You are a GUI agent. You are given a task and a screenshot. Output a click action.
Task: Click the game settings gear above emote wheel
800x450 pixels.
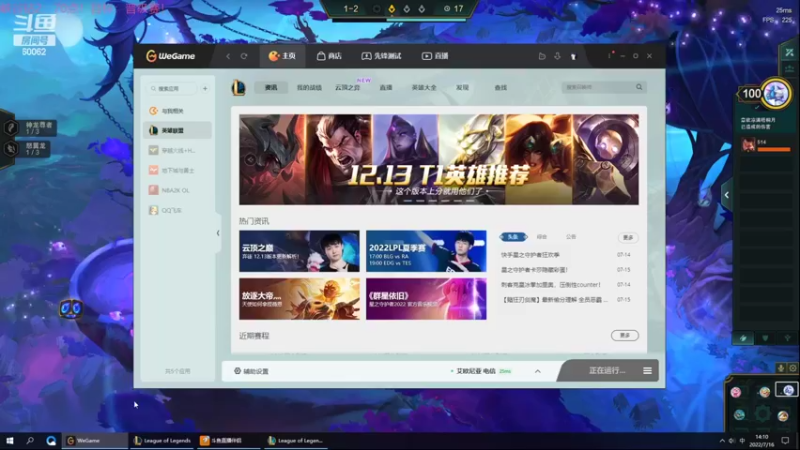[x=793, y=368]
